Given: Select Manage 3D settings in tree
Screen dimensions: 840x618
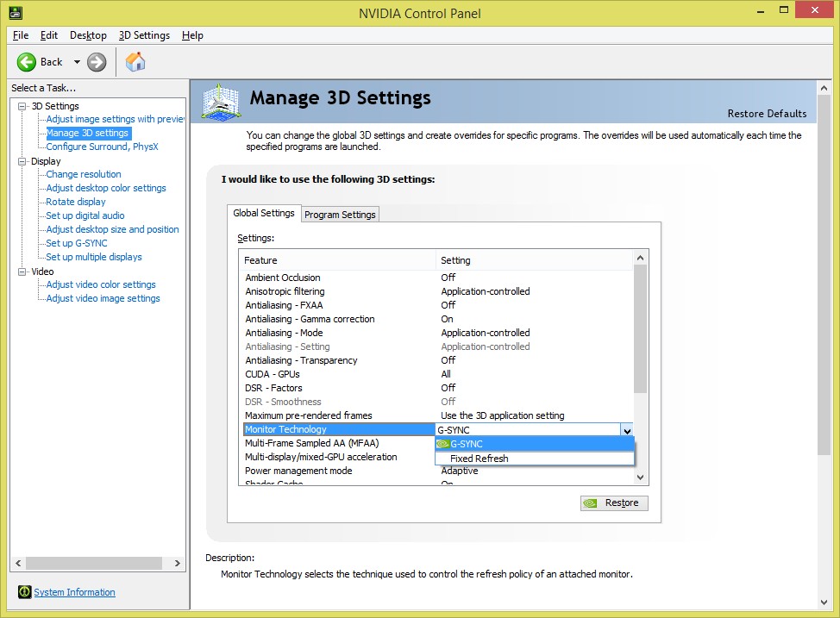Looking at the screenshot, I should click(x=87, y=133).
